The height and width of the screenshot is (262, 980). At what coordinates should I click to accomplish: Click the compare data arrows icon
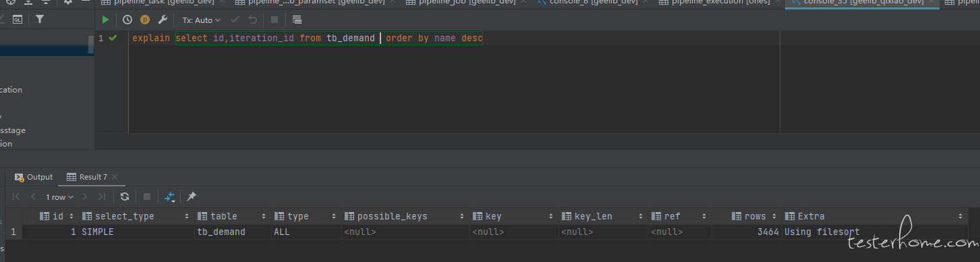(170, 196)
